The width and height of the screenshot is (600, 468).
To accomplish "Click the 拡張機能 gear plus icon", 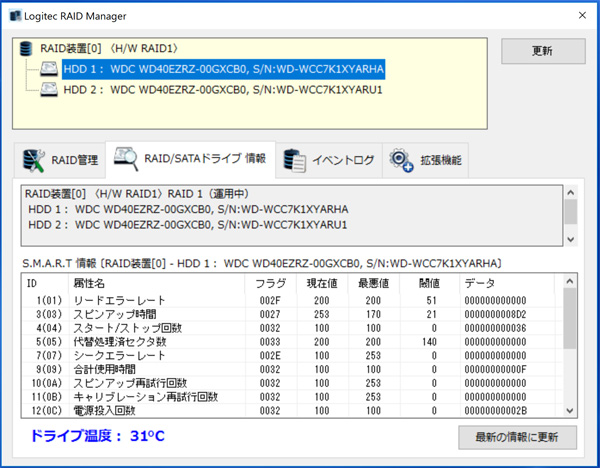I will pyautogui.click(x=401, y=160).
